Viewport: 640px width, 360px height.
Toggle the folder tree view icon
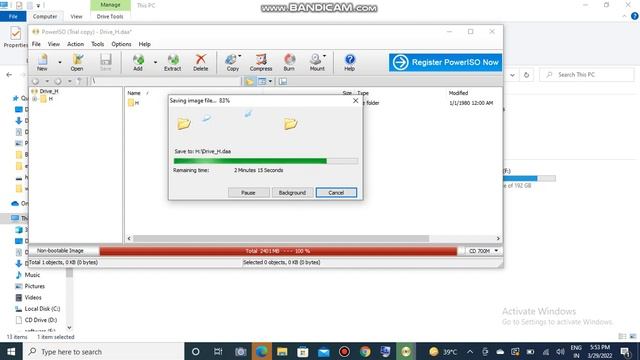click(249, 82)
